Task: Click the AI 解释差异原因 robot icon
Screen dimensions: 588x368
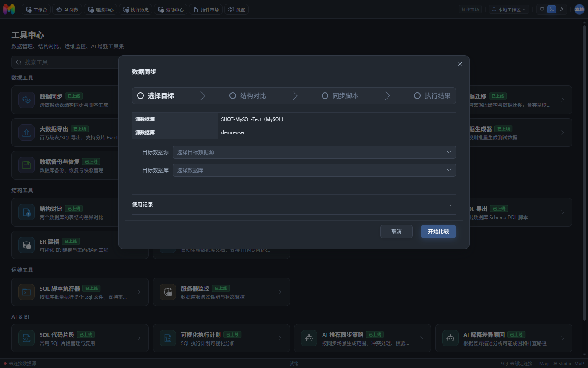Action: pos(450,338)
